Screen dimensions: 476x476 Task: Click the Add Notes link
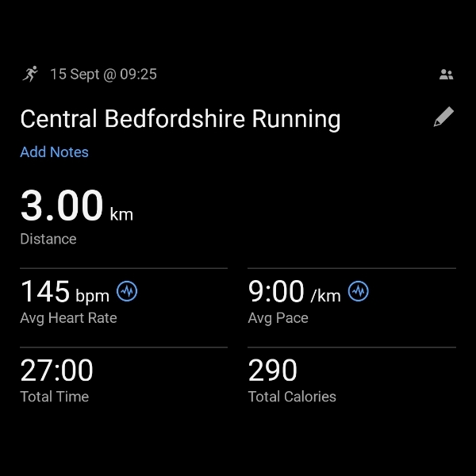54,152
